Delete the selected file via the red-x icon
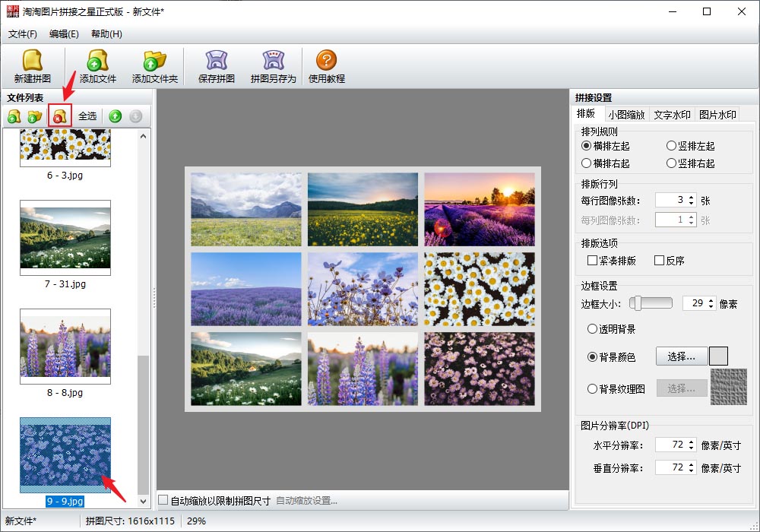This screenshot has width=760, height=532. 59,116
